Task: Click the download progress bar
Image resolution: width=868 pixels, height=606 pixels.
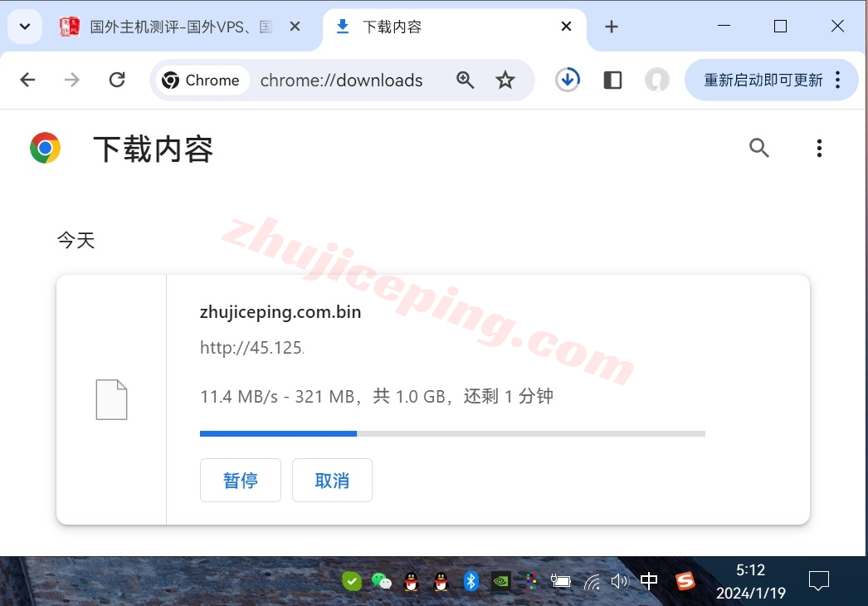Action: tap(452, 433)
